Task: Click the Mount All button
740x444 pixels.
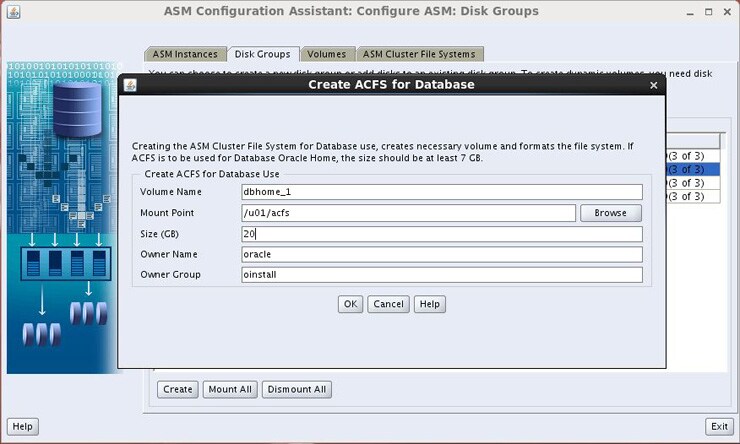Action: point(230,389)
